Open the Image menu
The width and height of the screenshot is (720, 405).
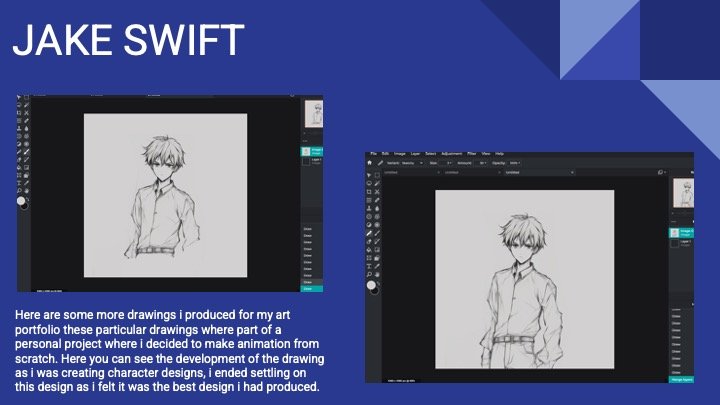tap(400, 154)
